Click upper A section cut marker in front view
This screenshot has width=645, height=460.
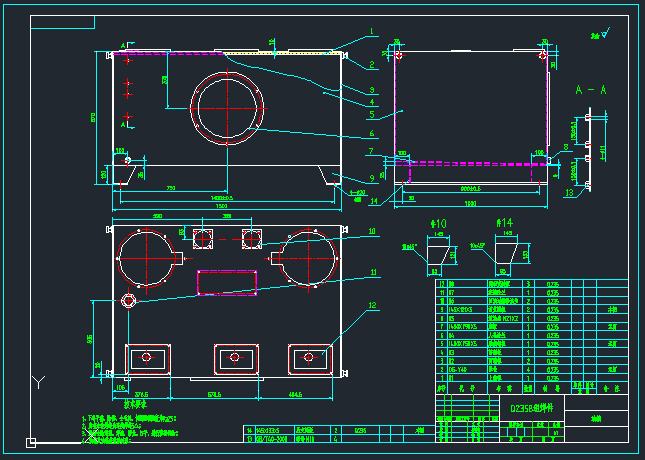coord(127,44)
